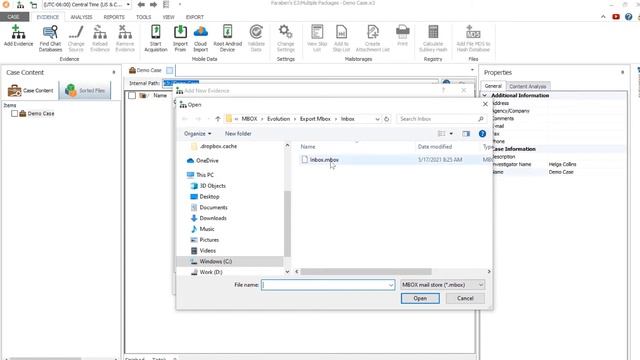Open Find Chat Databases tool

51,38
